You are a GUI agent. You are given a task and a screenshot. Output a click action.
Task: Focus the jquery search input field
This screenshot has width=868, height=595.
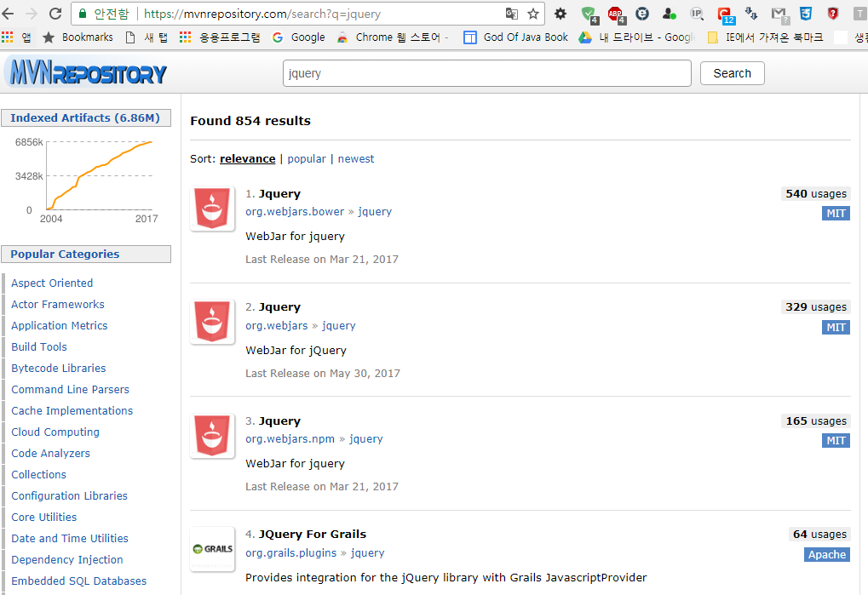point(486,73)
